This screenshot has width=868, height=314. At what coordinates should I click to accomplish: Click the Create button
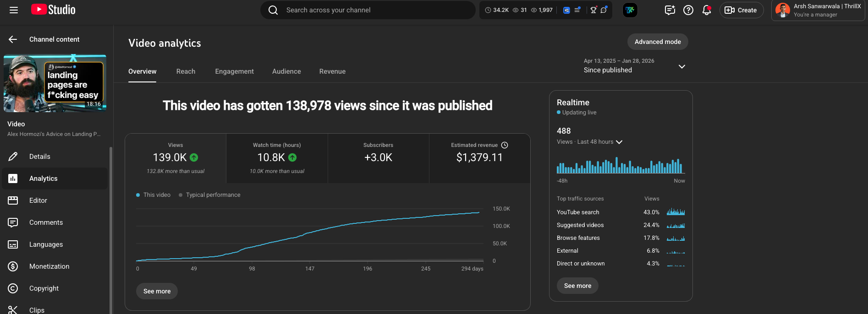click(741, 10)
